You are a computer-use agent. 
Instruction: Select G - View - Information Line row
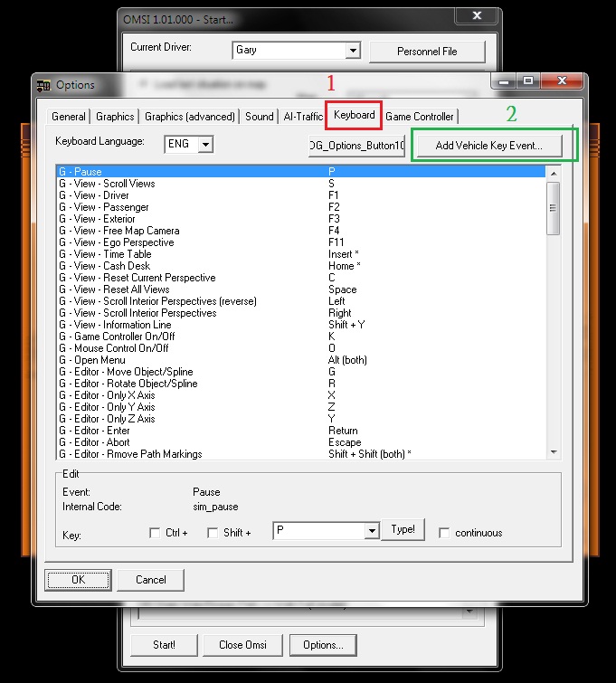tap(301, 325)
